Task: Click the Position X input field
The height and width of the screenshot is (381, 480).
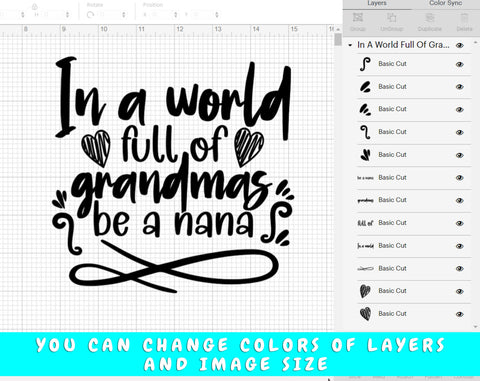Action: (160, 15)
